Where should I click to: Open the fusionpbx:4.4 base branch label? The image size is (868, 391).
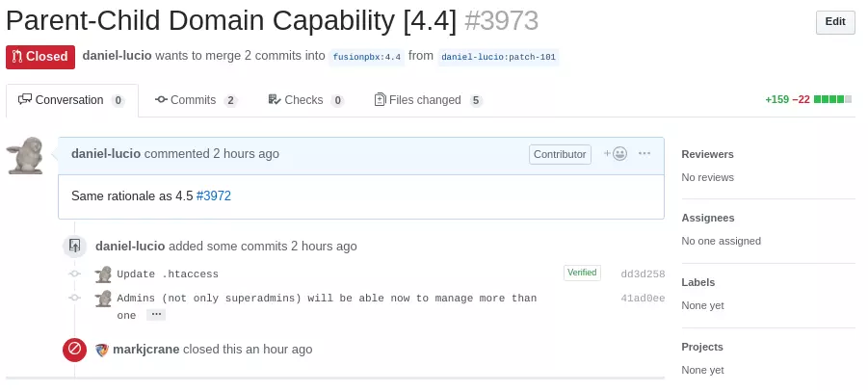(x=366, y=57)
